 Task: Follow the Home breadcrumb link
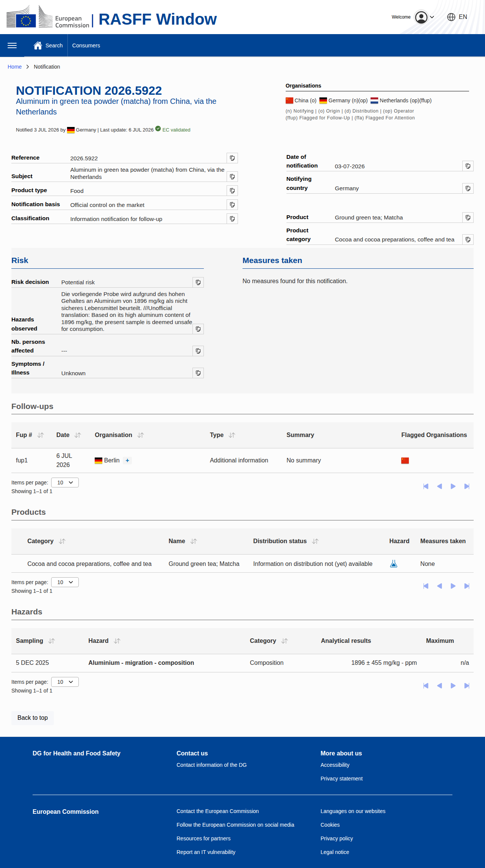[x=14, y=67]
